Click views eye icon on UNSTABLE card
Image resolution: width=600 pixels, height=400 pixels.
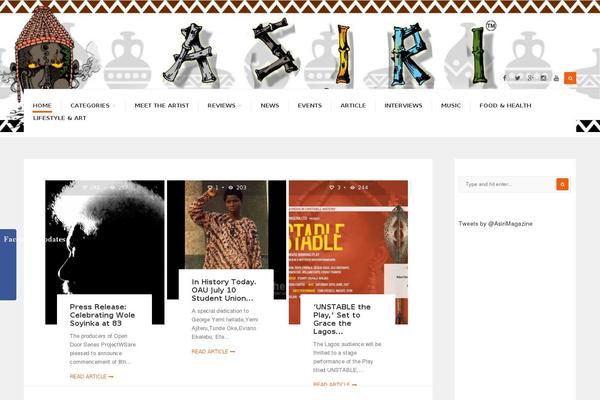pyautogui.click(x=353, y=188)
